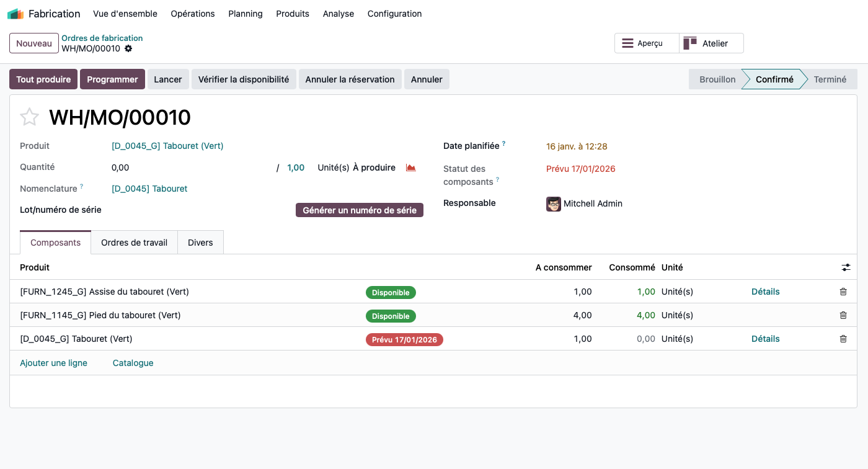
Task: Click Mitchell Admin avatar image
Action: click(x=553, y=203)
